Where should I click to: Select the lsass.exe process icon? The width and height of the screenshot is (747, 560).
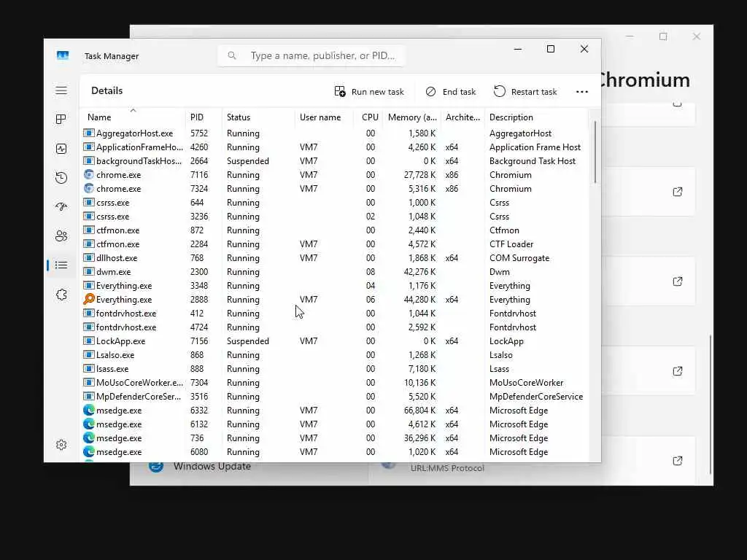(88, 368)
